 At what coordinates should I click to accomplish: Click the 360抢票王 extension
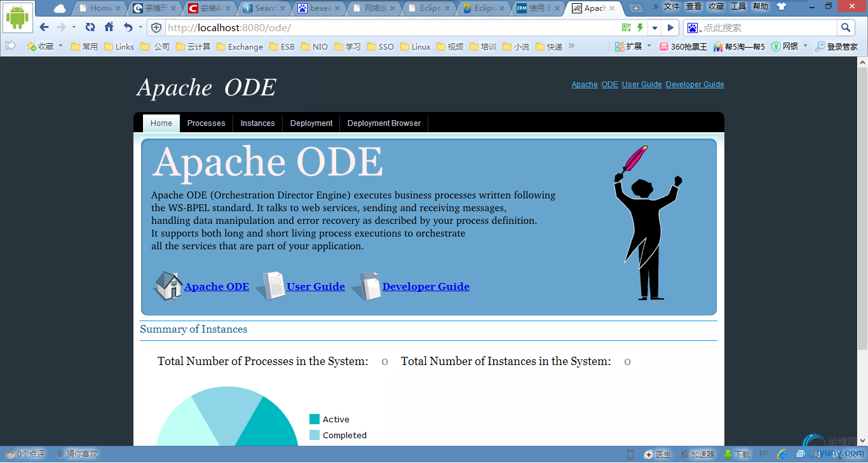point(683,46)
